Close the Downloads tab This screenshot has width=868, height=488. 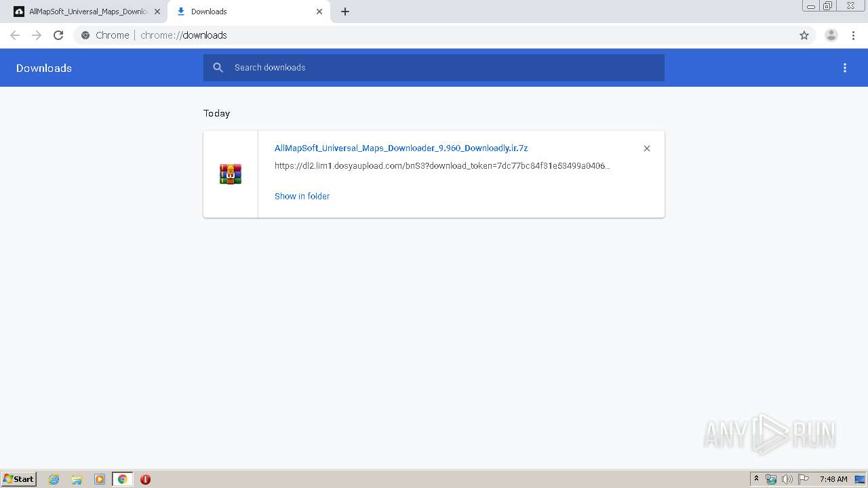pyautogui.click(x=319, y=12)
